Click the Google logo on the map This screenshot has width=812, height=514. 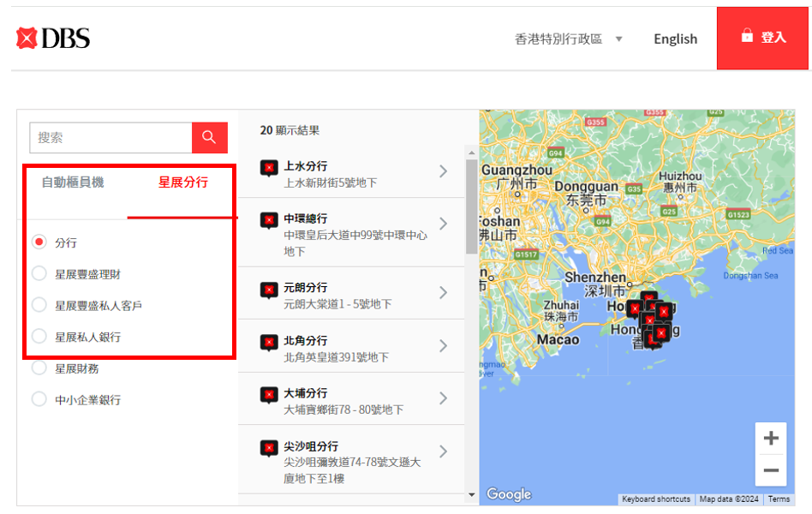coord(509,494)
